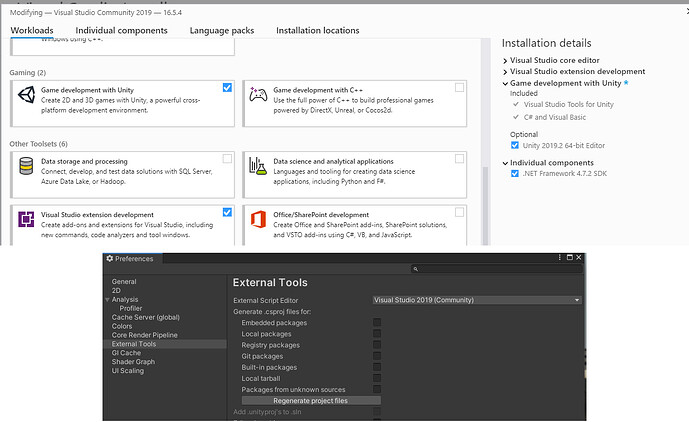Collapse Game development with Unity details
The height and width of the screenshot is (422, 689).
(x=505, y=84)
